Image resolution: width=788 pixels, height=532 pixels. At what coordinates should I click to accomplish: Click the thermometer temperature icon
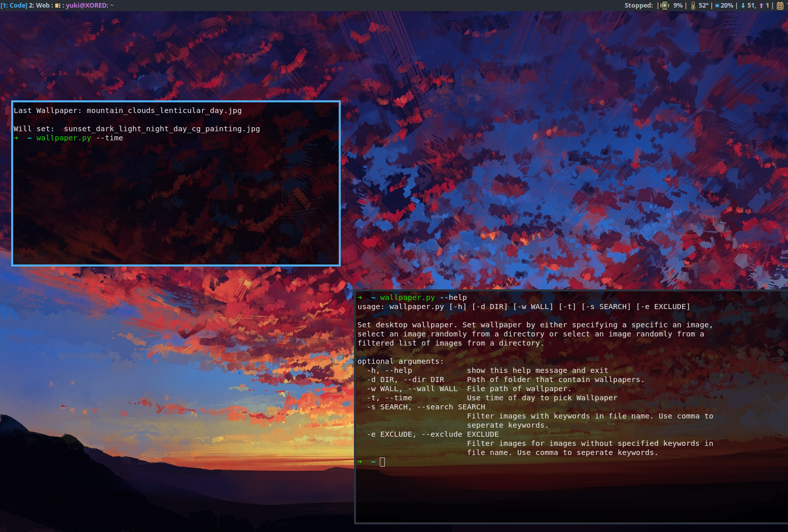coord(693,6)
